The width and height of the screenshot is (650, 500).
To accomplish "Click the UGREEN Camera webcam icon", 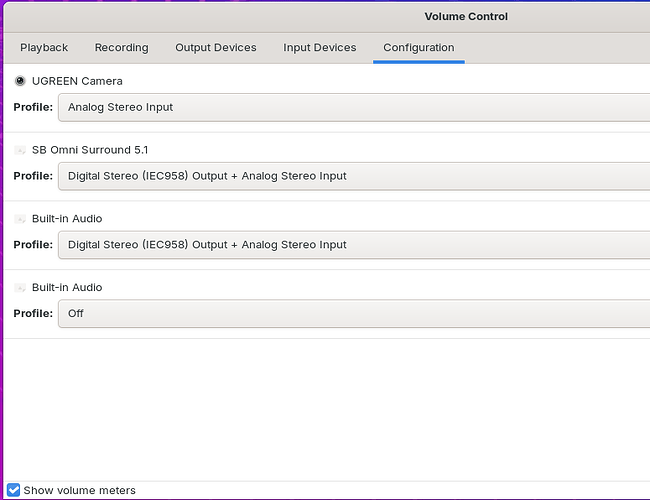I will click(x=20, y=81).
